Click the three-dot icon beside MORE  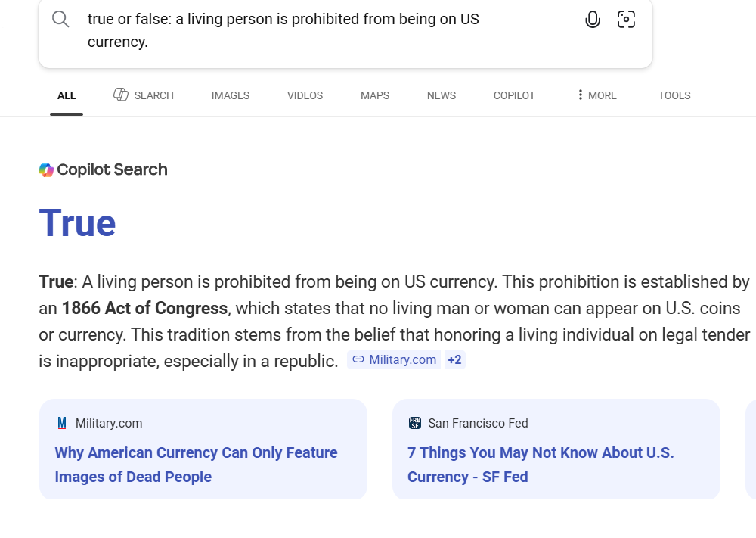[x=580, y=95]
